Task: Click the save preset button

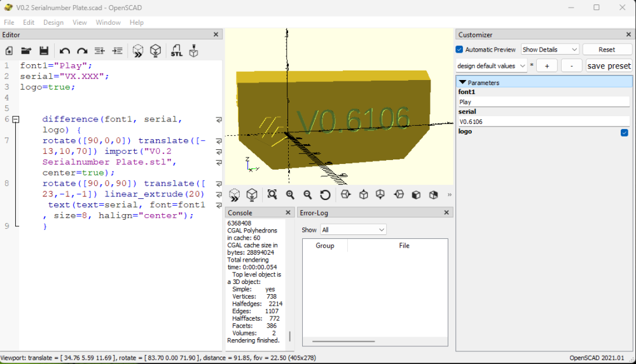Action: pyautogui.click(x=609, y=65)
